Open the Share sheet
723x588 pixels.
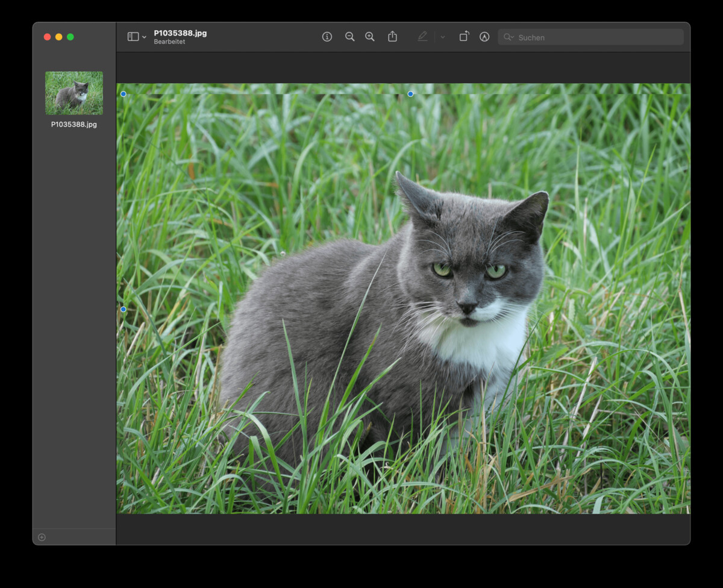392,37
